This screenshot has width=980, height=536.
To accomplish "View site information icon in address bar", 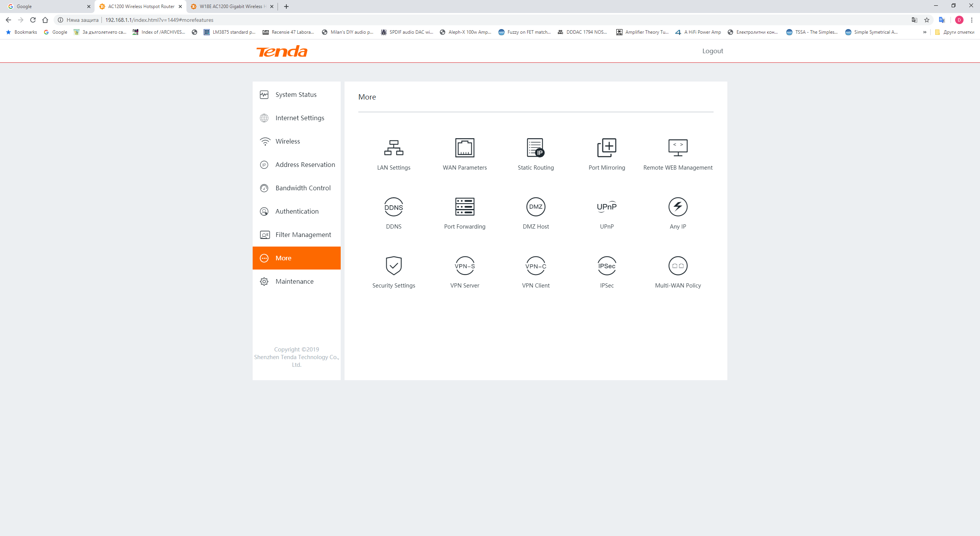I will [60, 20].
